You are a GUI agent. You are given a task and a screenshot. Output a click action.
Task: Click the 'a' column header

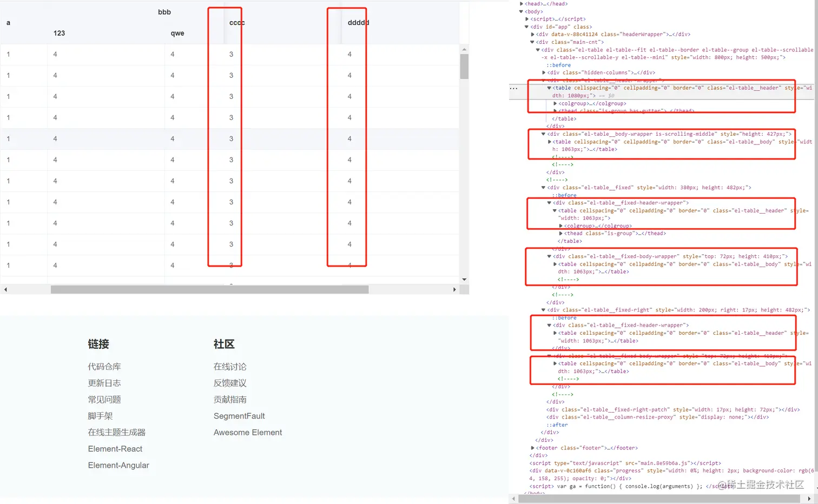(8, 23)
